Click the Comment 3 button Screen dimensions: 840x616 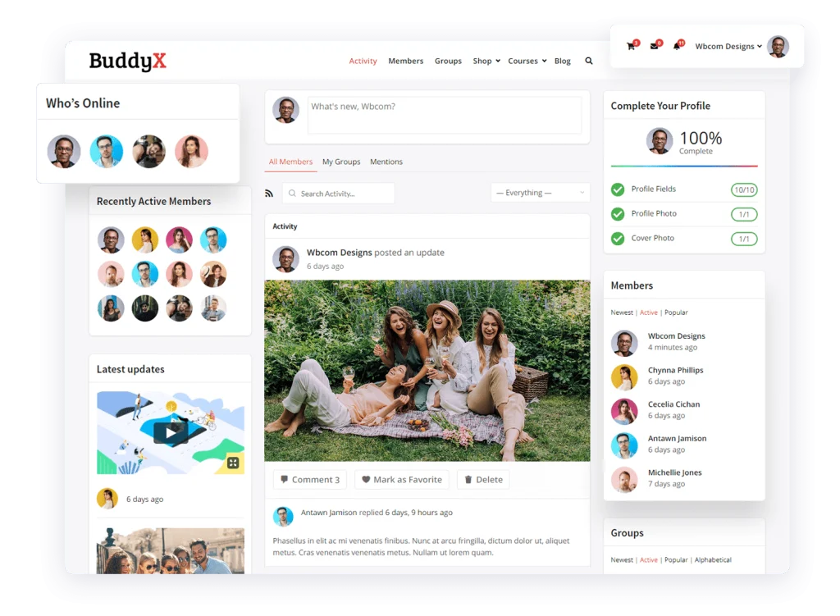(x=310, y=479)
